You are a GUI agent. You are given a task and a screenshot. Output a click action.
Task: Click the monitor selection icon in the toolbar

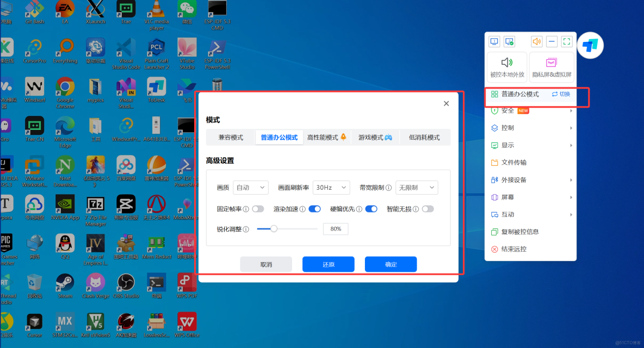click(x=494, y=41)
